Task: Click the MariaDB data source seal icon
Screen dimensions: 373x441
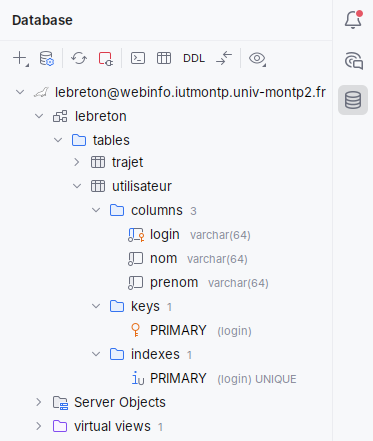Action: point(41,92)
